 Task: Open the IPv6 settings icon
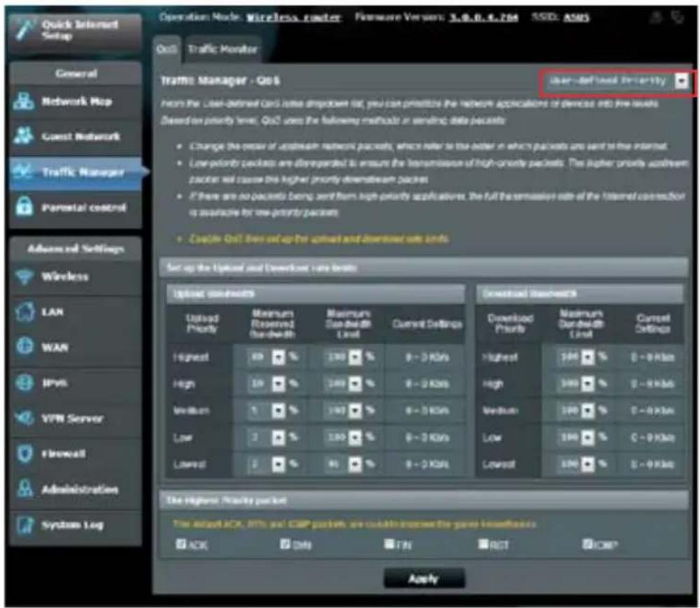[24, 383]
